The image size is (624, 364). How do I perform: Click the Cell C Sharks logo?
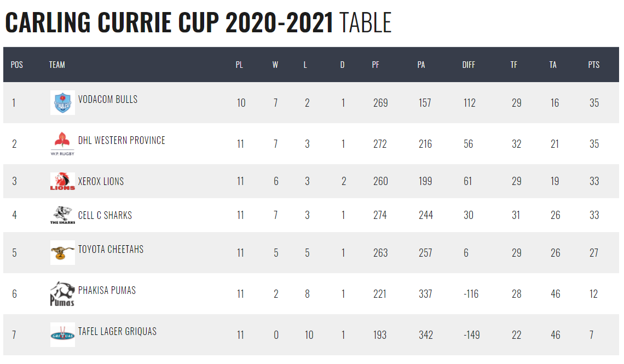pyautogui.click(x=62, y=215)
